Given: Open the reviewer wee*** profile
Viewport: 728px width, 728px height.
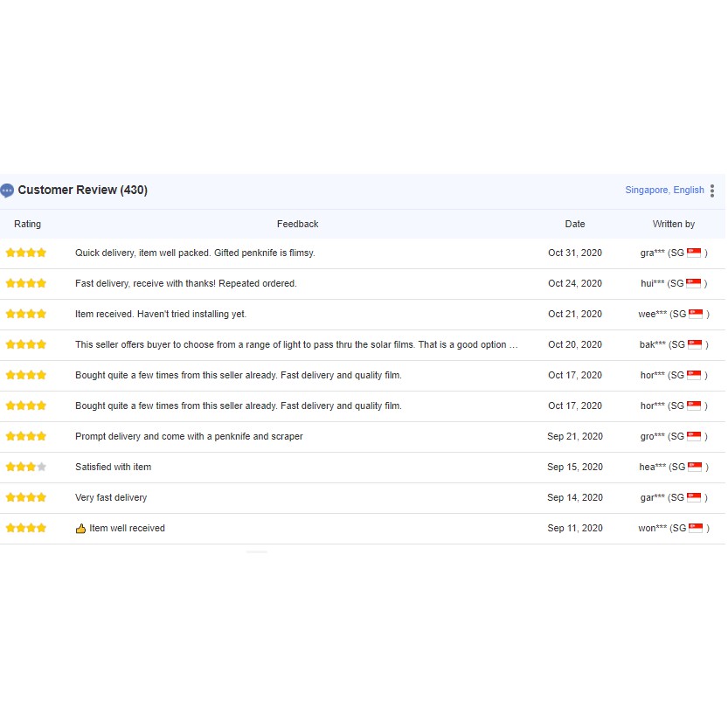Looking at the screenshot, I should tap(652, 314).
